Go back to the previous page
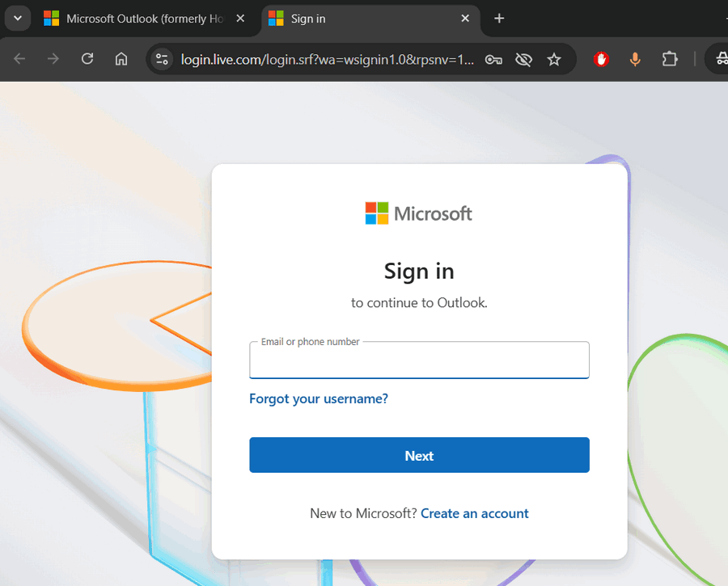Viewport: 728px width, 586px height. [x=19, y=59]
